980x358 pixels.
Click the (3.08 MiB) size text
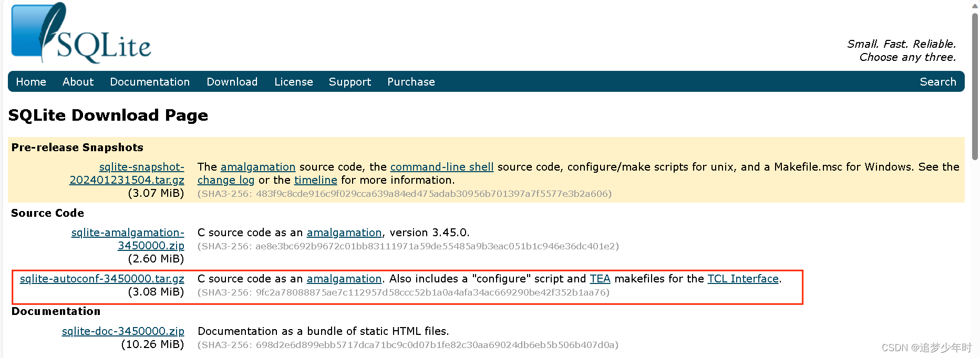click(156, 292)
